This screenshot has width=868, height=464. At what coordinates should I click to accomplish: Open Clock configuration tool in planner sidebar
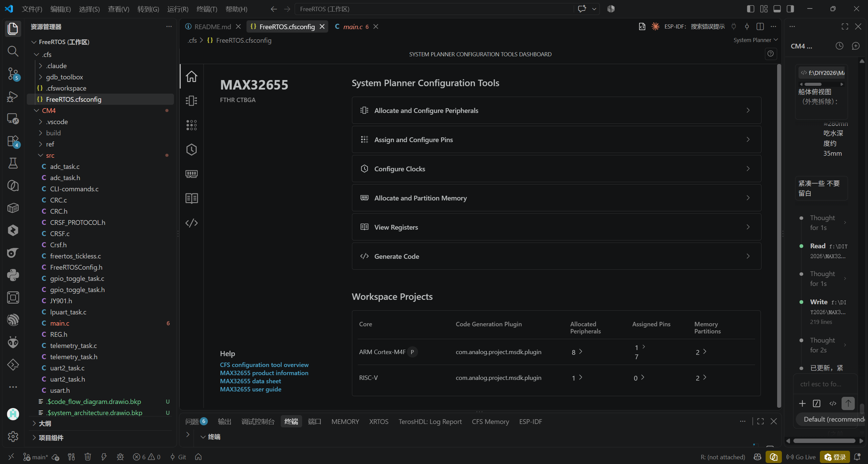pyautogui.click(x=192, y=150)
